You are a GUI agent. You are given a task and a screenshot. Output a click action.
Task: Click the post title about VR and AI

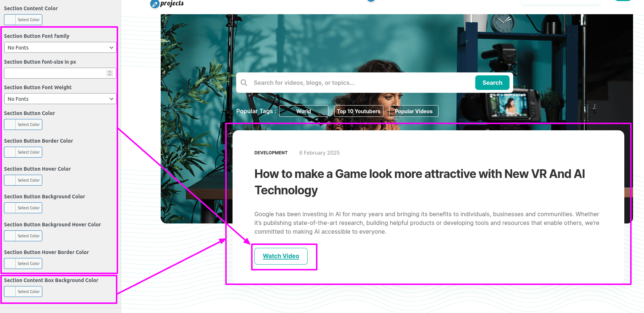(419, 182)
